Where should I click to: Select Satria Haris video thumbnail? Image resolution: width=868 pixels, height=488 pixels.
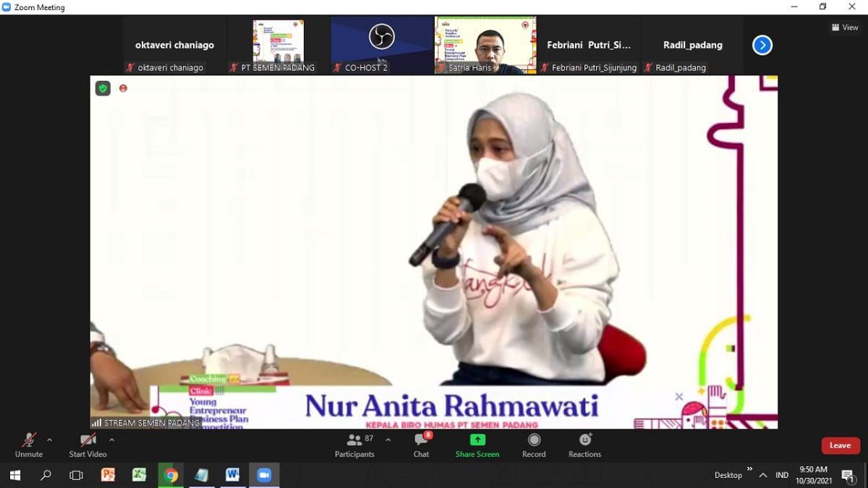485,45
